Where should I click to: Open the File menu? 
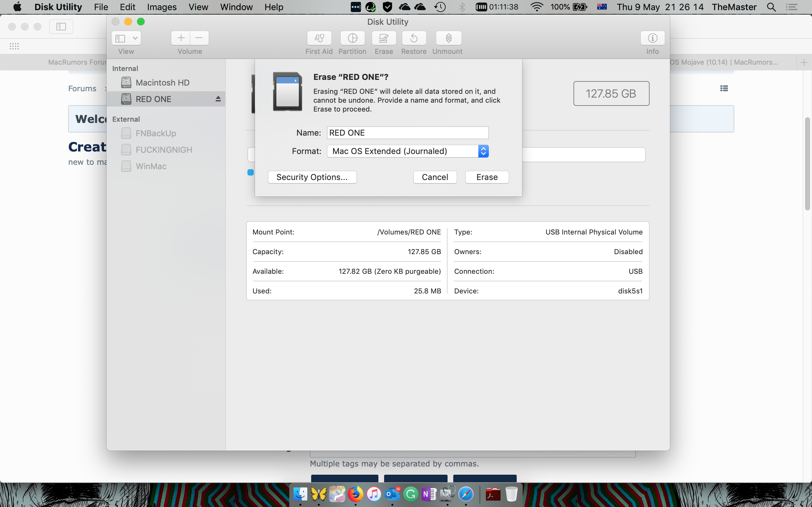[101, 7]
